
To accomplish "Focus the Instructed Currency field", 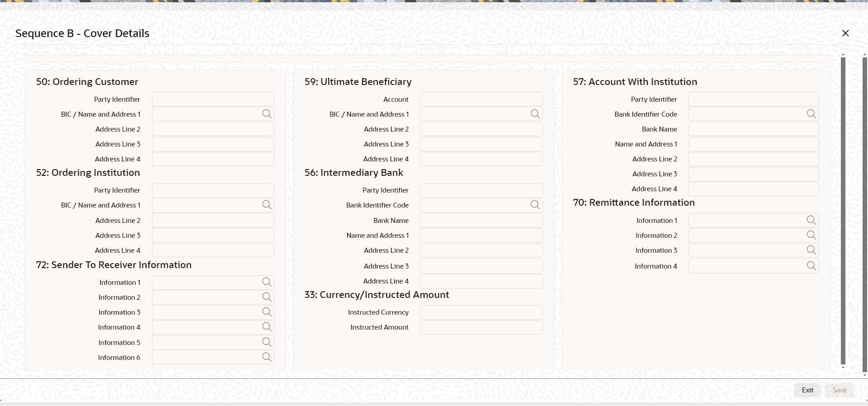I will (x=481, y=312).
